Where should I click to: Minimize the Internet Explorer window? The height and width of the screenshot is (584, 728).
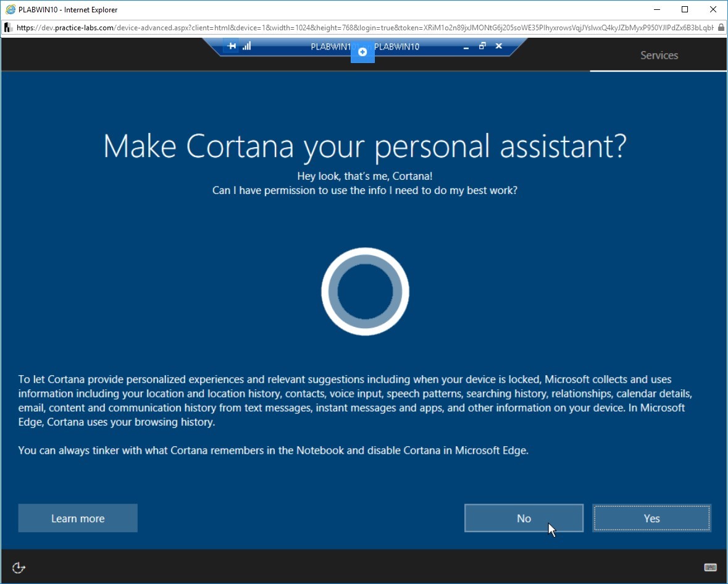[x=657, y=9]
